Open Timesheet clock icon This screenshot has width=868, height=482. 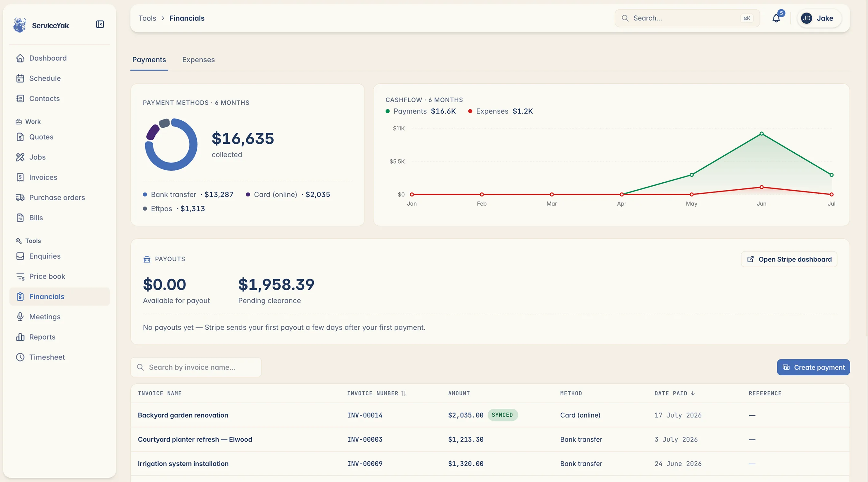tap(20, 357)
